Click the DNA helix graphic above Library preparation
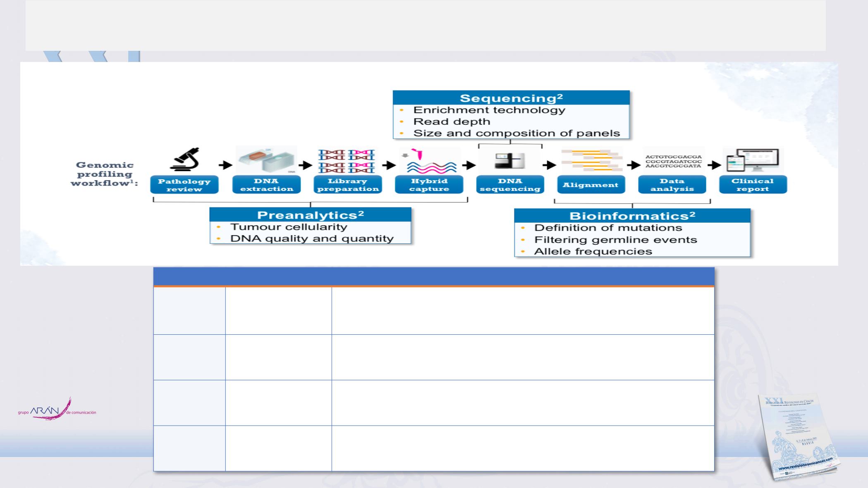 tap(347, 161)
